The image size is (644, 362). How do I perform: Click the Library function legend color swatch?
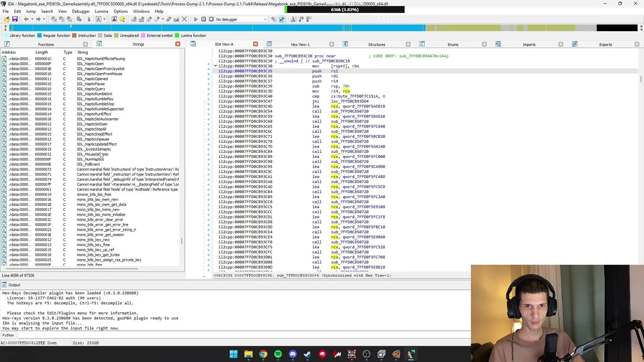(6, 36)
